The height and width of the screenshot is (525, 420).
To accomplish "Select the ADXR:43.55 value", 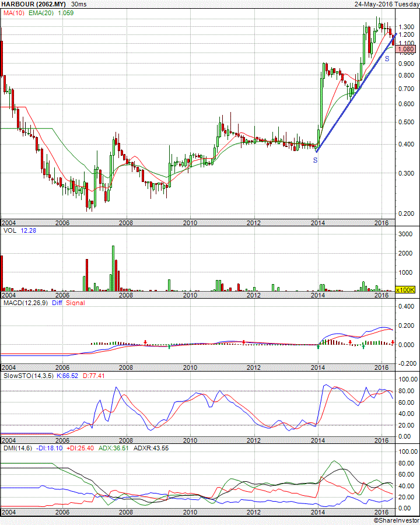I will tap(150, 449).
